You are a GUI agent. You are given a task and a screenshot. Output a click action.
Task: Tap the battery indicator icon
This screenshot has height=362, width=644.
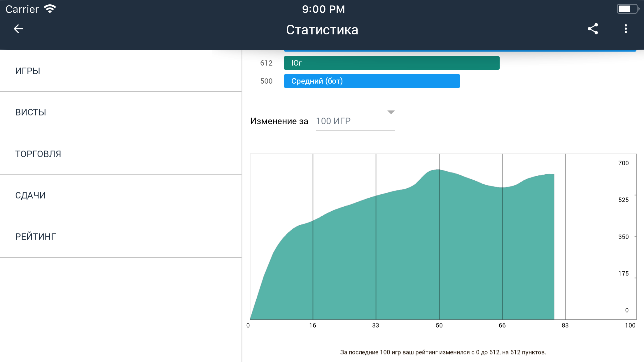coord(627,9)
